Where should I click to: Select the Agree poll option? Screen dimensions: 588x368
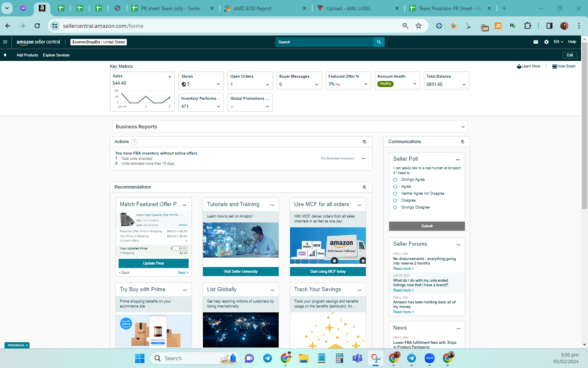(x=395, y=187)
